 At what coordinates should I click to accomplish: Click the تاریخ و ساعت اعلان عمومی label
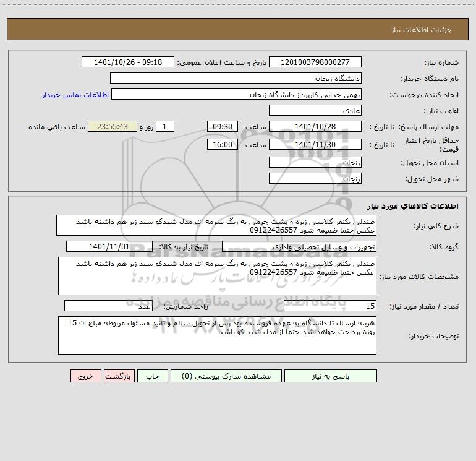coord(221,63)
